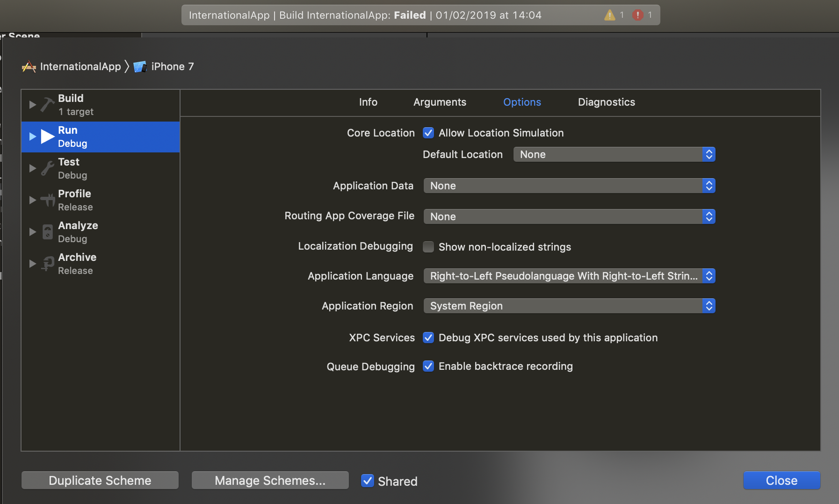Click the Close button
839x504 pixels.
point(781,481)
